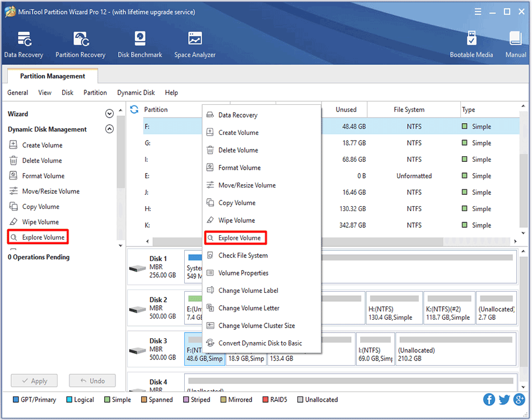
Task: Click Wipe Volume in the left sidebar
Action: pos(40,222)
